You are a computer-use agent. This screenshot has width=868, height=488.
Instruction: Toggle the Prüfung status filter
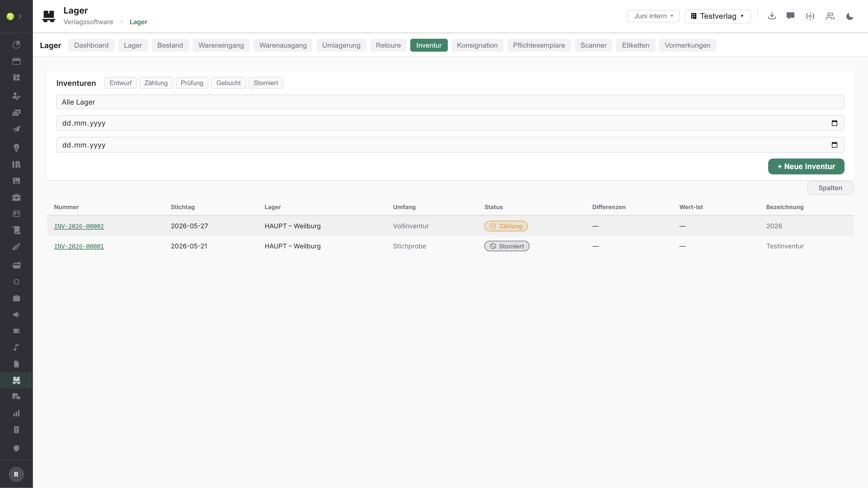click(192, 83)
